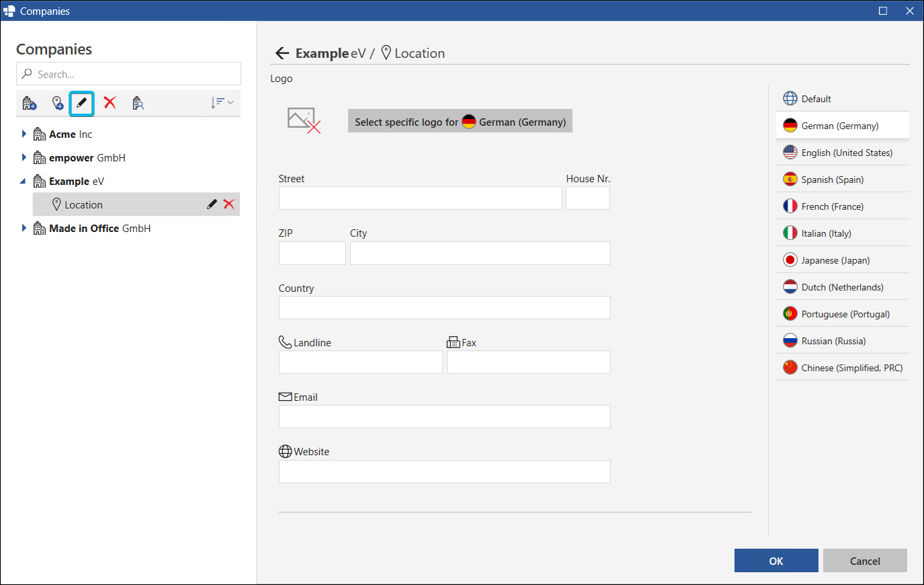Select Dutch (Netherlands) language tab

pos(843,286)
